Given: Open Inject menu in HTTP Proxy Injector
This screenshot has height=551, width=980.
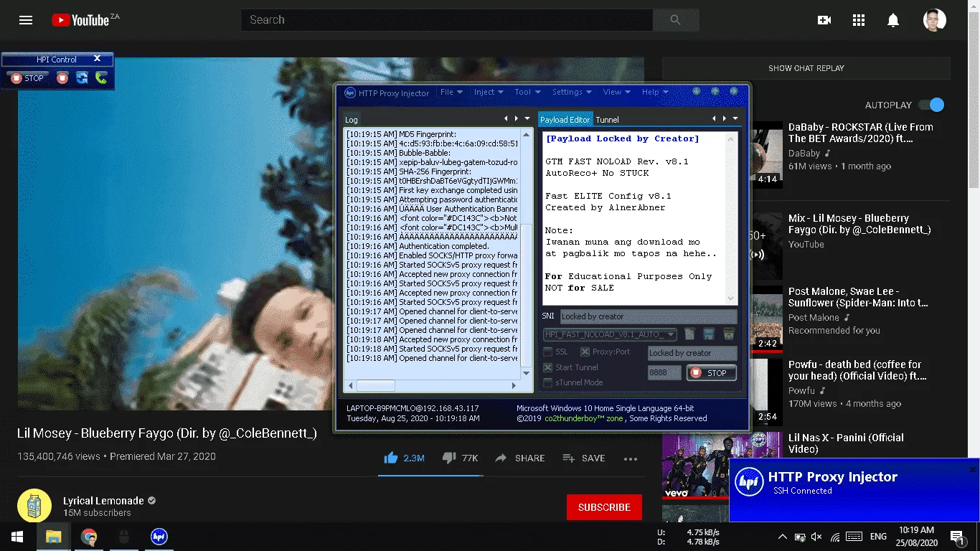Looking at the screenshot, I should click(x=489, y=92).
